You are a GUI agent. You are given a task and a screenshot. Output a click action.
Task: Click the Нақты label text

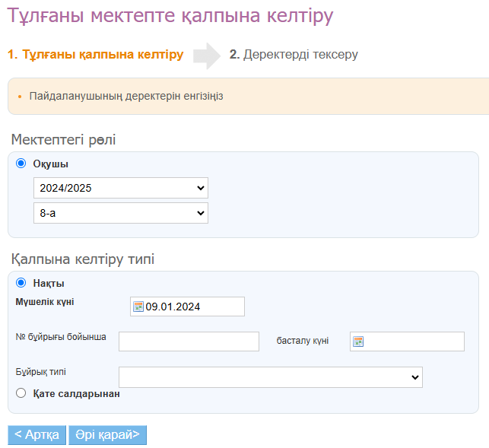click(49, 283)
